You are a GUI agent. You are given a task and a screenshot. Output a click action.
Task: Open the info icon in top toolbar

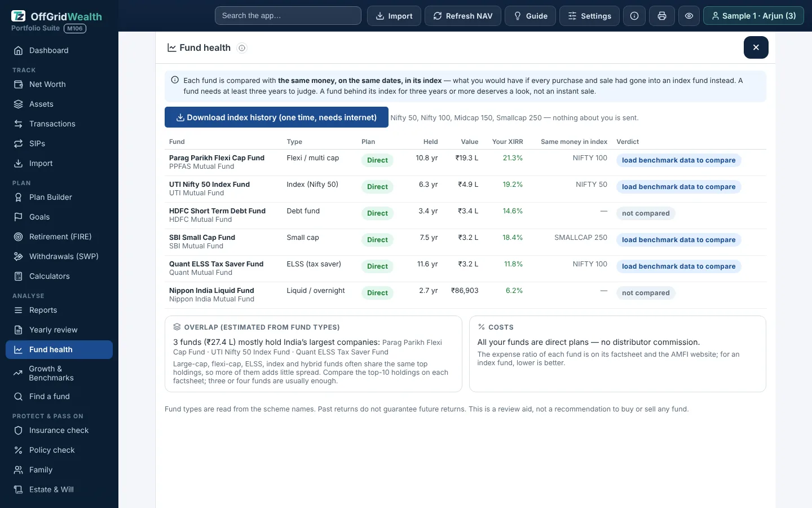tap(634, 16)
